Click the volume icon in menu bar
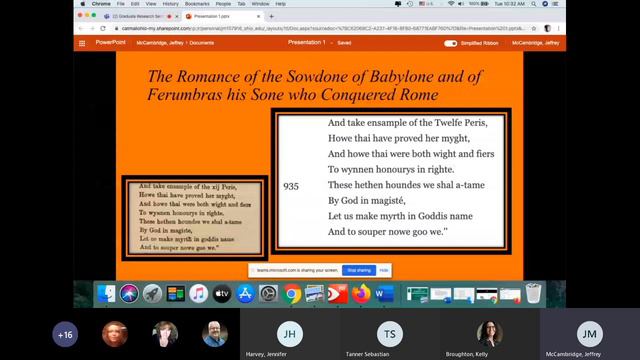The image size is (640, 360). pos(461,4)
